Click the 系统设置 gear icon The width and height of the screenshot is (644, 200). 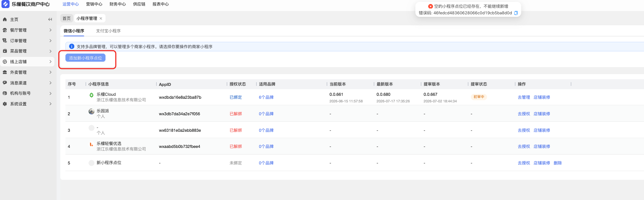coord(5,104)
